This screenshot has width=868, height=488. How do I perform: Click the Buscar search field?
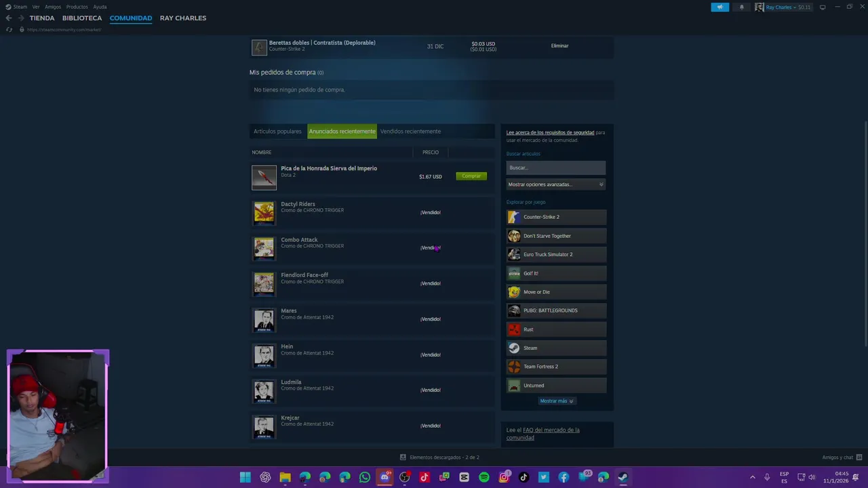(555, 167)
